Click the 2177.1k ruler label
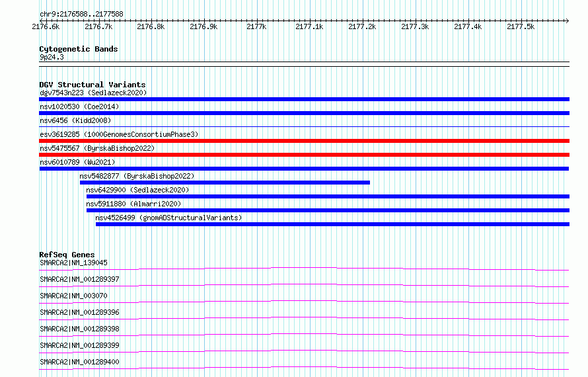Screen dimensions: 588x377 (x=309, y=26)
